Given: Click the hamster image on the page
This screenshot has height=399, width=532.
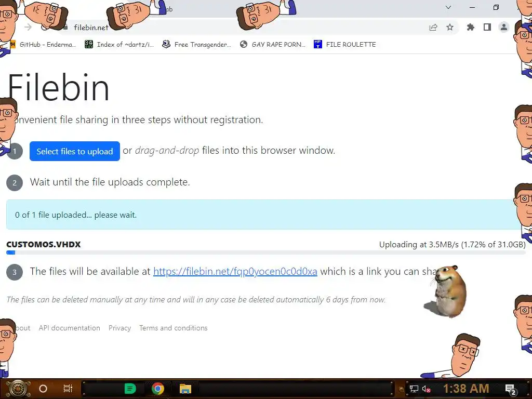Looking at the screenshot, I should tap(446, 291).
